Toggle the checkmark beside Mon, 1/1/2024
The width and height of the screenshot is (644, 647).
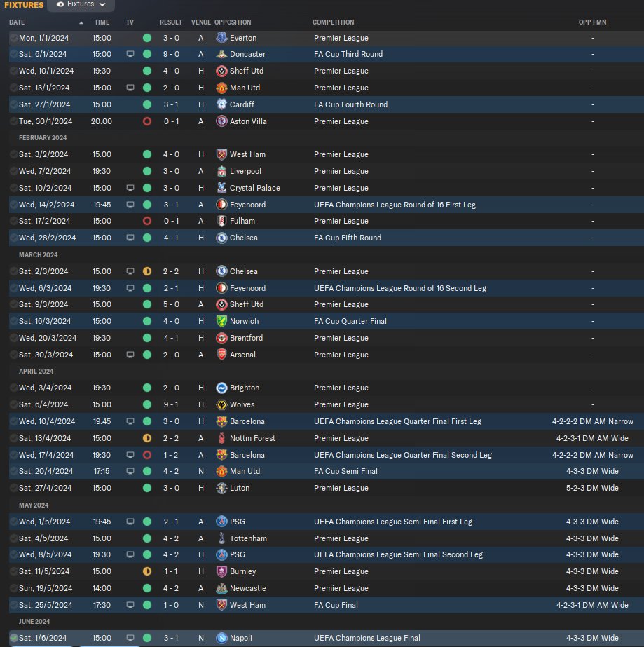(13, 38)
